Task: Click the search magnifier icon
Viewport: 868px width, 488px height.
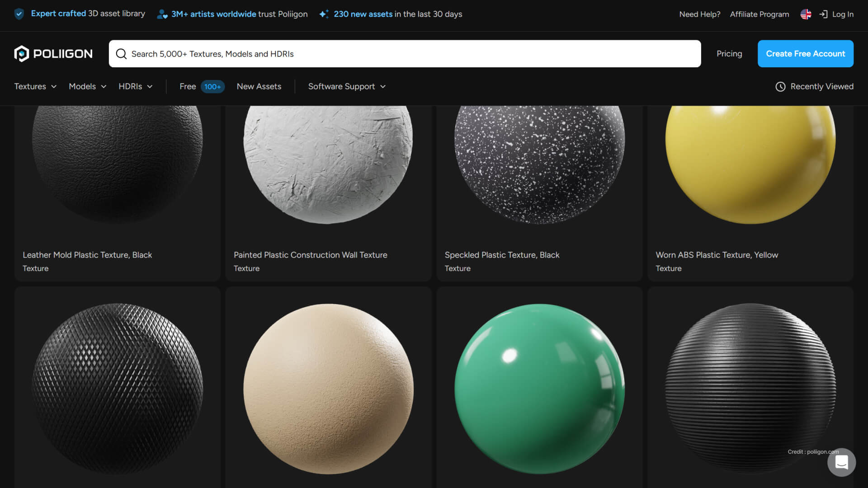Action: pos(121,54)
